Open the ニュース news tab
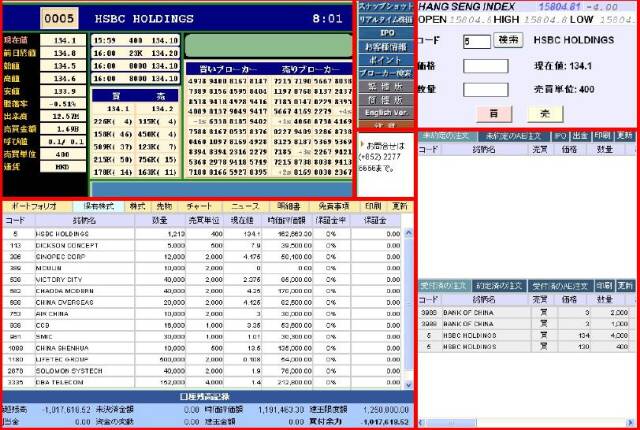This screenshot has width=640, height=430. (245, 206)
